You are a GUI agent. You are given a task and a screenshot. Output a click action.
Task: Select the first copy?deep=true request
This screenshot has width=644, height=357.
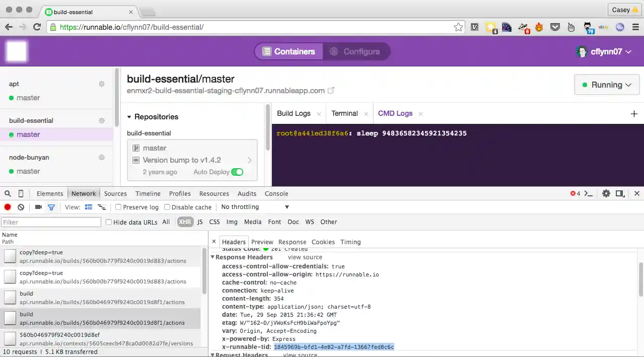(100, 256)
